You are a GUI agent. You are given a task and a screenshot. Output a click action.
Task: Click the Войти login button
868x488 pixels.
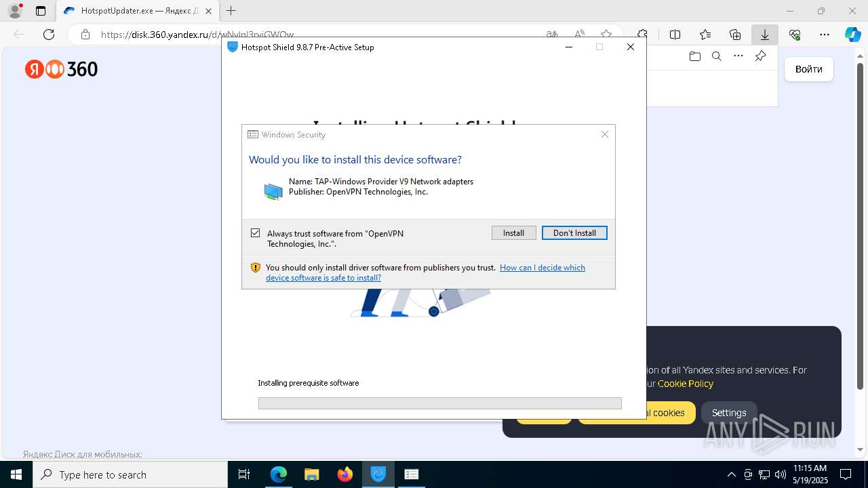coord(809,69)
